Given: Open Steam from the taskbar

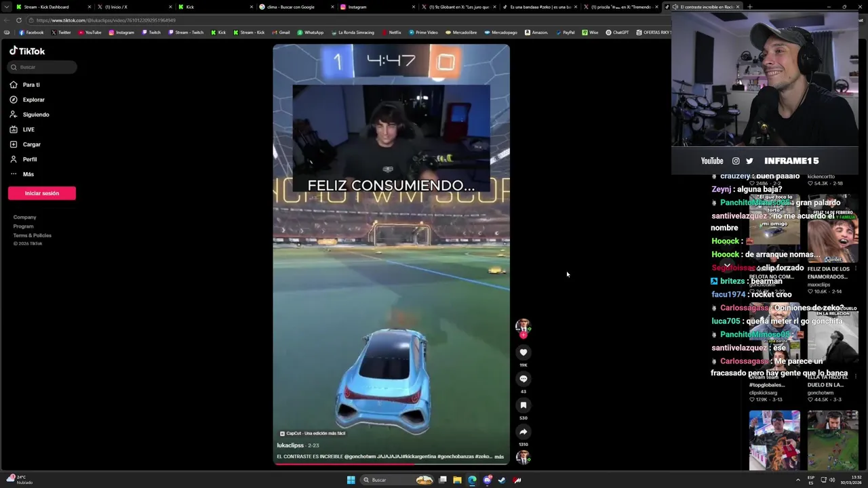Looking at the screenshot, I should coord(502,480).
